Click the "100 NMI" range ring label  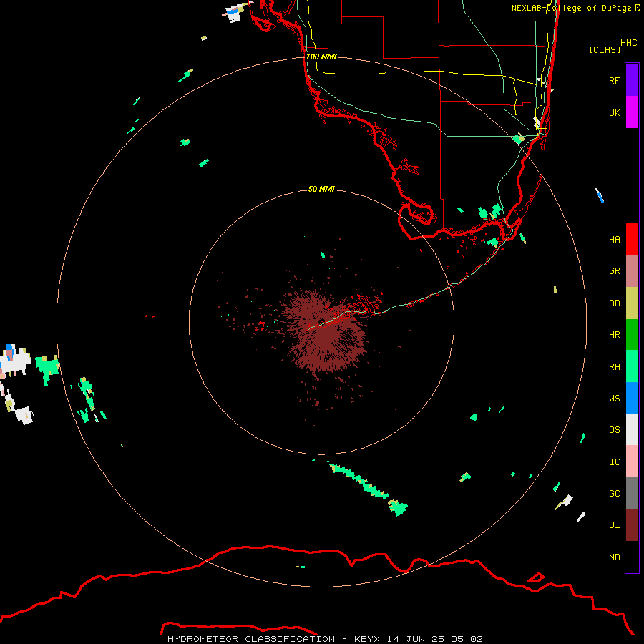pos(321,57)
